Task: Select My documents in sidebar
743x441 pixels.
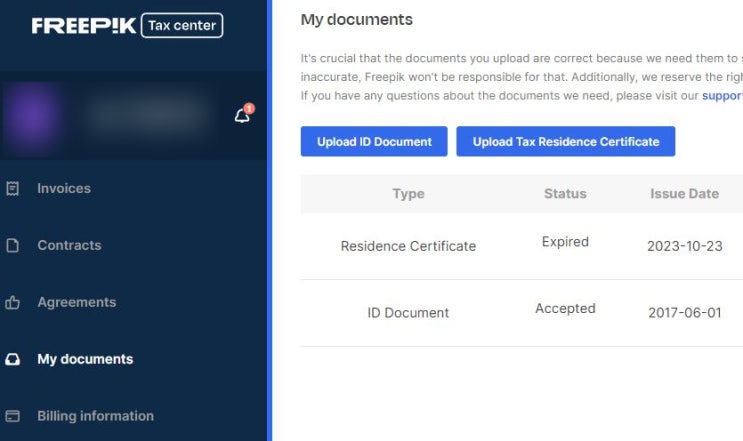Action: point(85,359)
